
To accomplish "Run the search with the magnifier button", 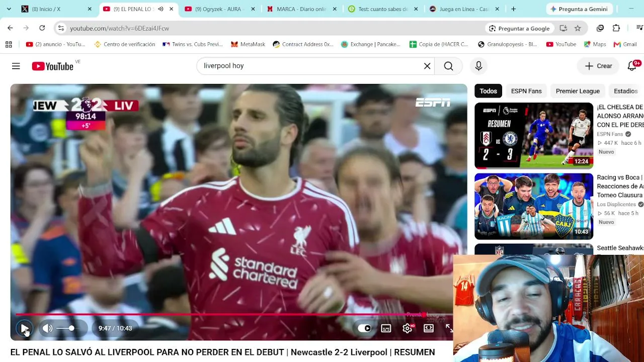I will click(x=448, y=66).
